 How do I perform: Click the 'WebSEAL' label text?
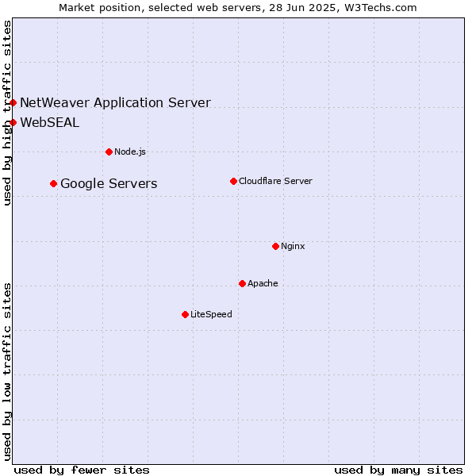click(50, 123)
